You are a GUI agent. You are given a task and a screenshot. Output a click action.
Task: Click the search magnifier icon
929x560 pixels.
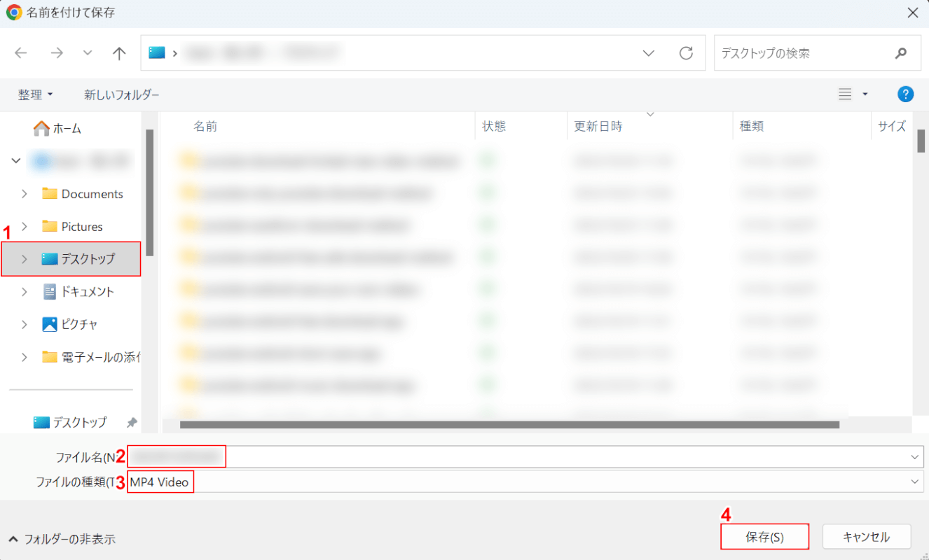(901, 53)
